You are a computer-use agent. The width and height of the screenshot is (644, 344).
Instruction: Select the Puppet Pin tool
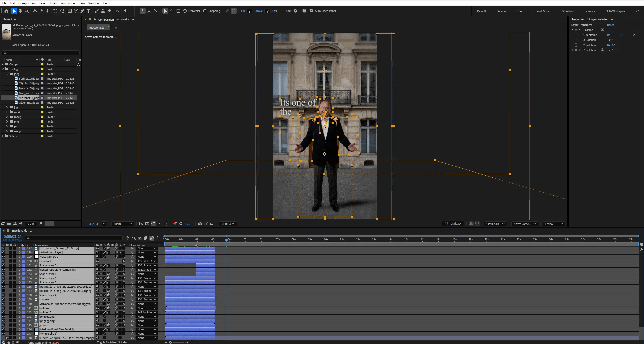[125, 11]
